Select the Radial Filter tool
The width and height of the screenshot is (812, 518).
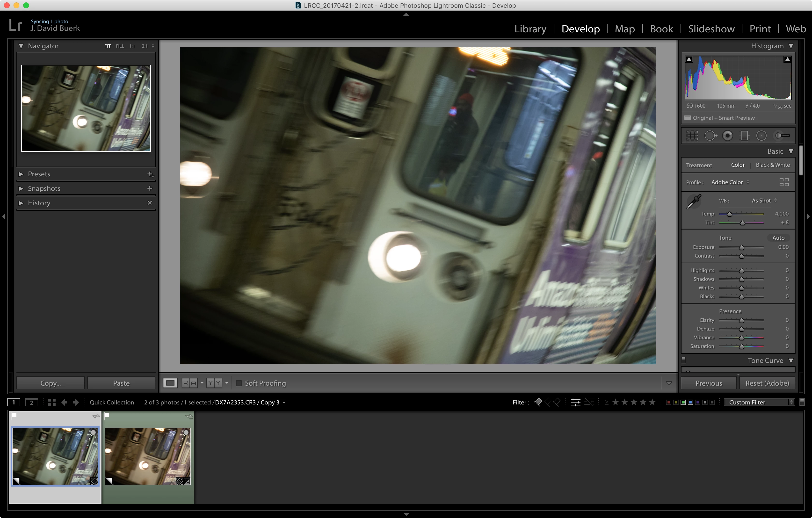tap(761, 136)
